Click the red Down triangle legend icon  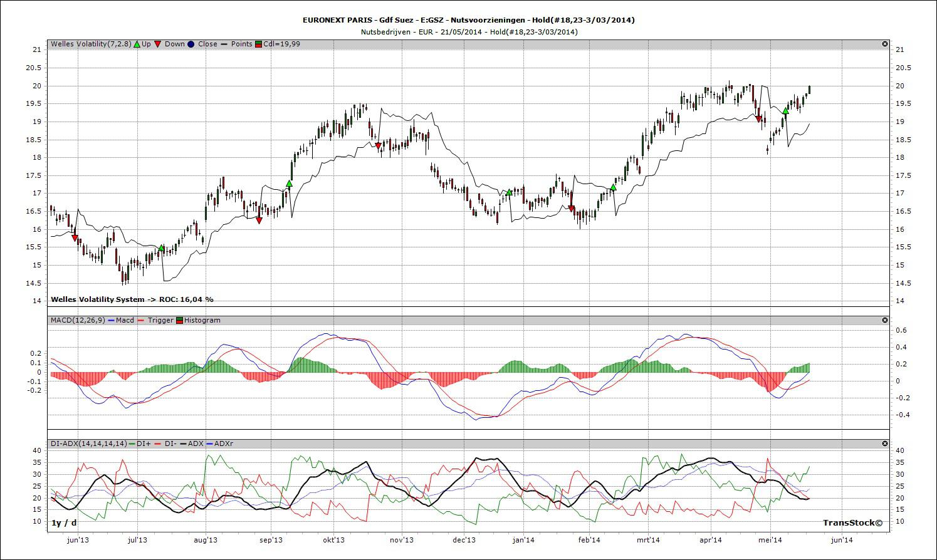point(158,44)
